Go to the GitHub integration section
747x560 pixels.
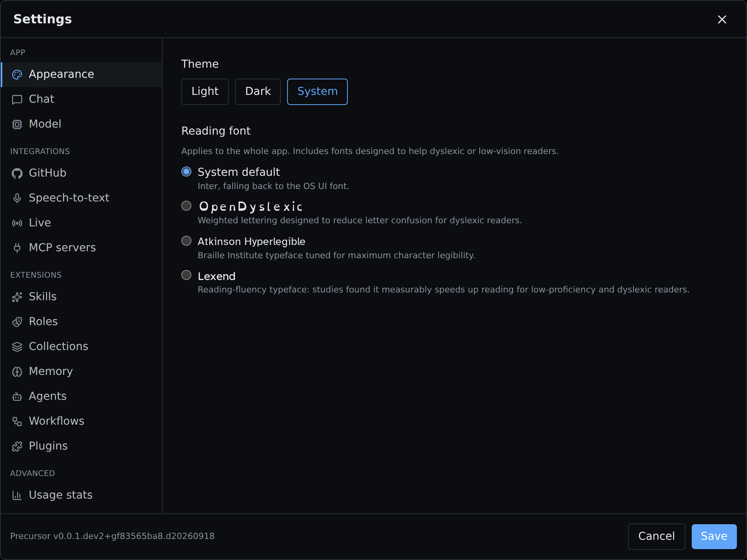click(82, 173)
